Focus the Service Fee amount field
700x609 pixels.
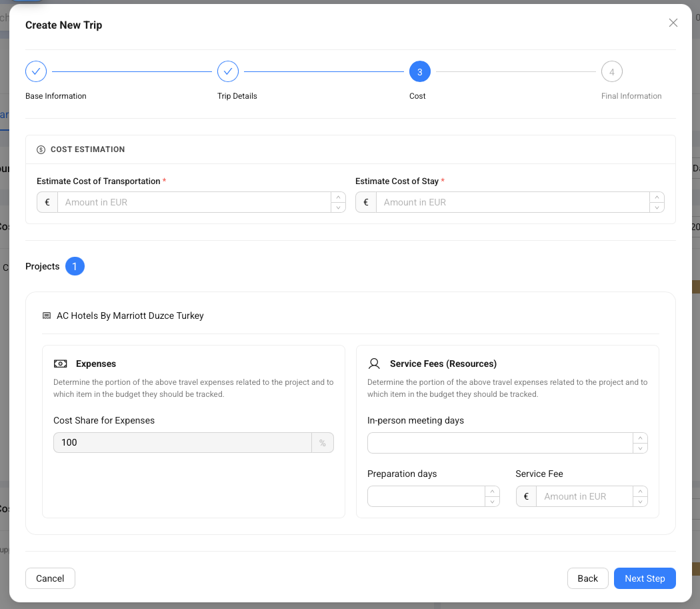pyautogui.click(x=585, y=496)
